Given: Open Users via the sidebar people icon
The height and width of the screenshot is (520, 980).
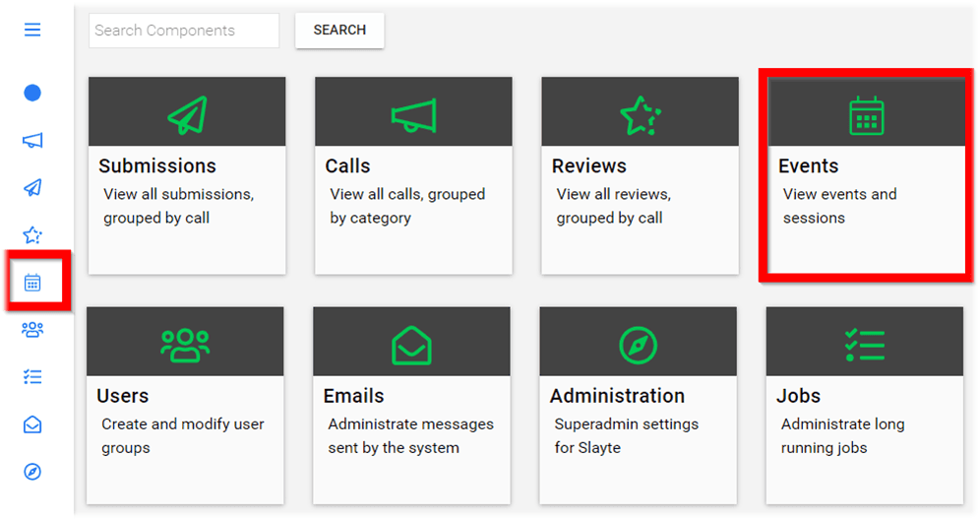Looking at the screenshot, I should click(32, 330).
